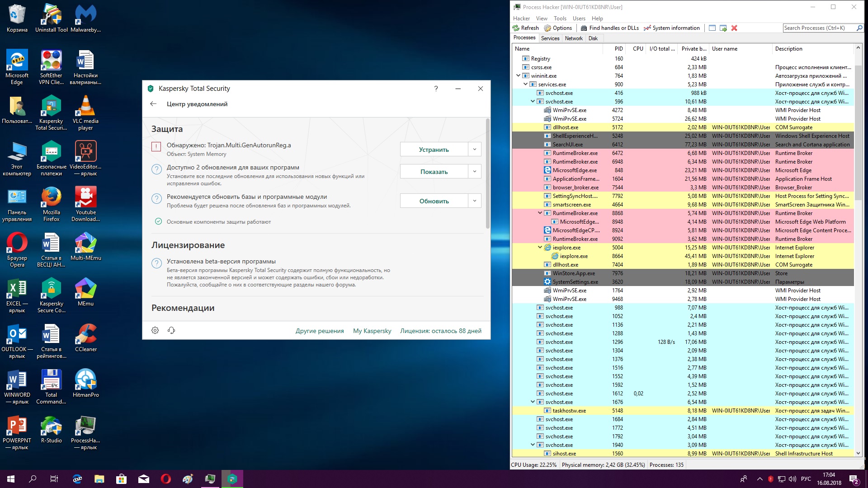Viewport: 868px width, 488px height.
Task: Open System information window
Action: (x=671, y=28)
